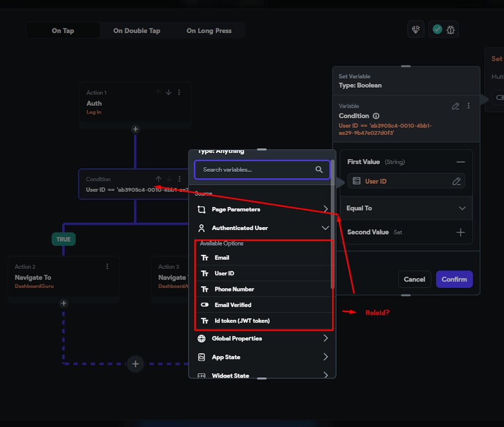The height and width of the screenshot is (427, 504).
Task: Click the search magnifier icon
Action: (x=319, y=170)
